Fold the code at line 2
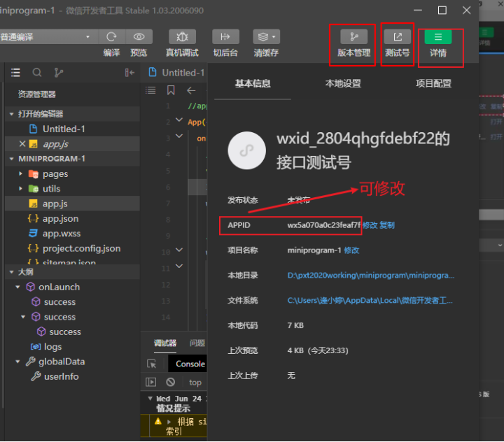504x442 pixels. pos(179,120)
